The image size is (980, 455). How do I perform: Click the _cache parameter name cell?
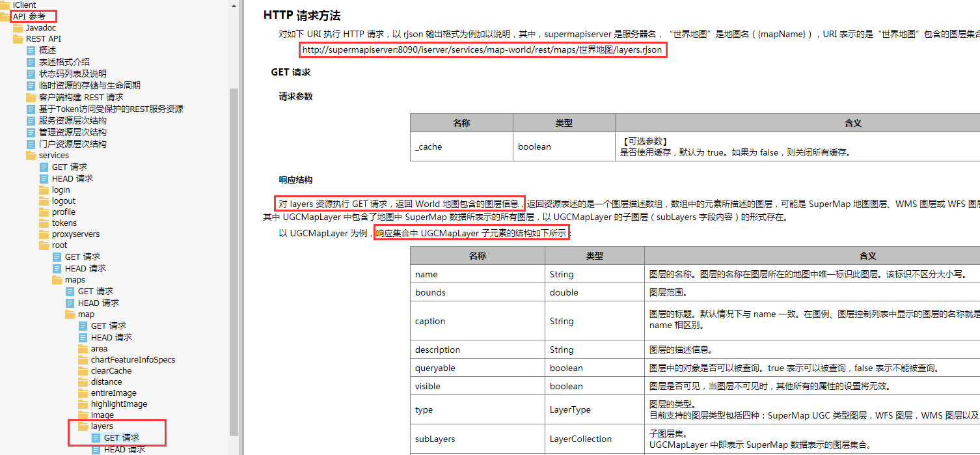461,146
